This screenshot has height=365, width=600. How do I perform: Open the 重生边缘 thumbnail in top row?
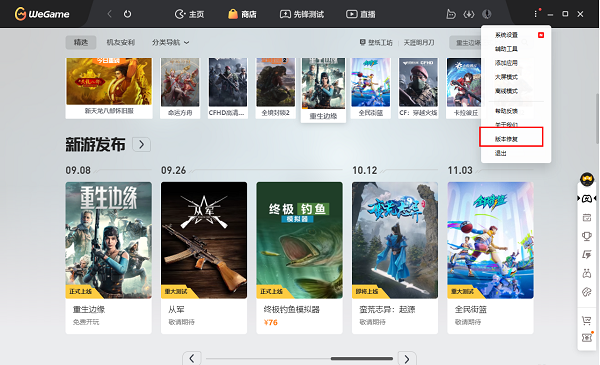click(323, 90)
